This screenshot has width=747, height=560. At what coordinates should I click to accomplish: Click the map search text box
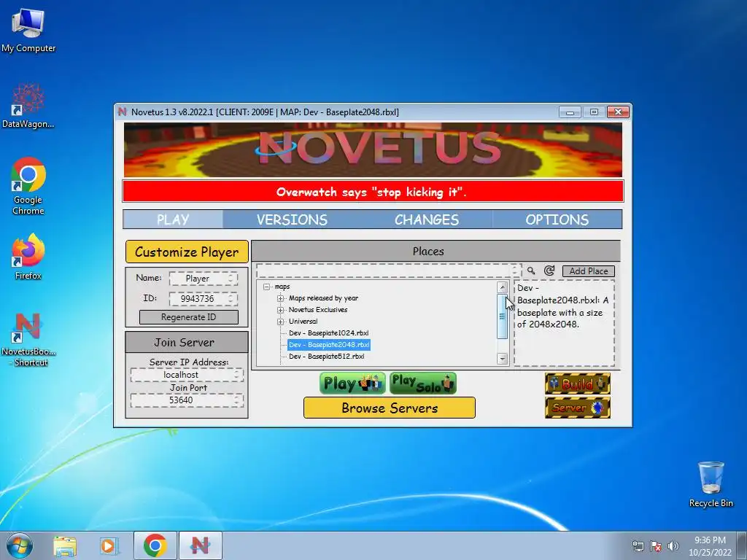point(389,271)
